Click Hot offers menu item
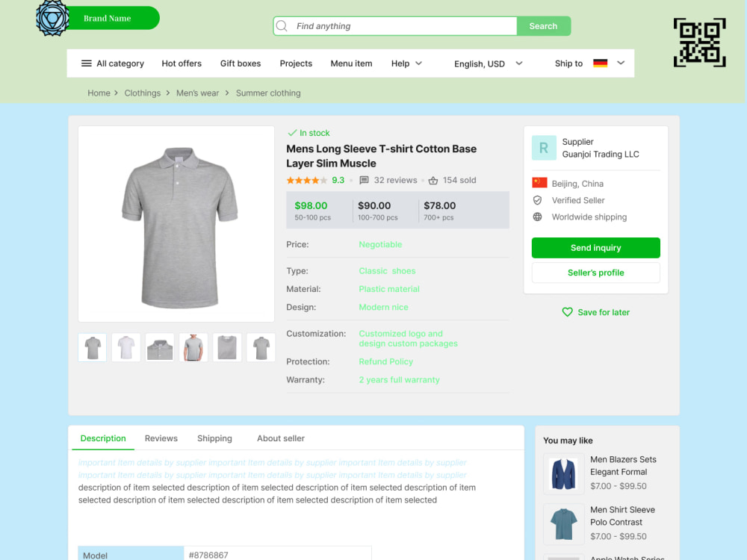The image size is (747, 560). [182, 63]
